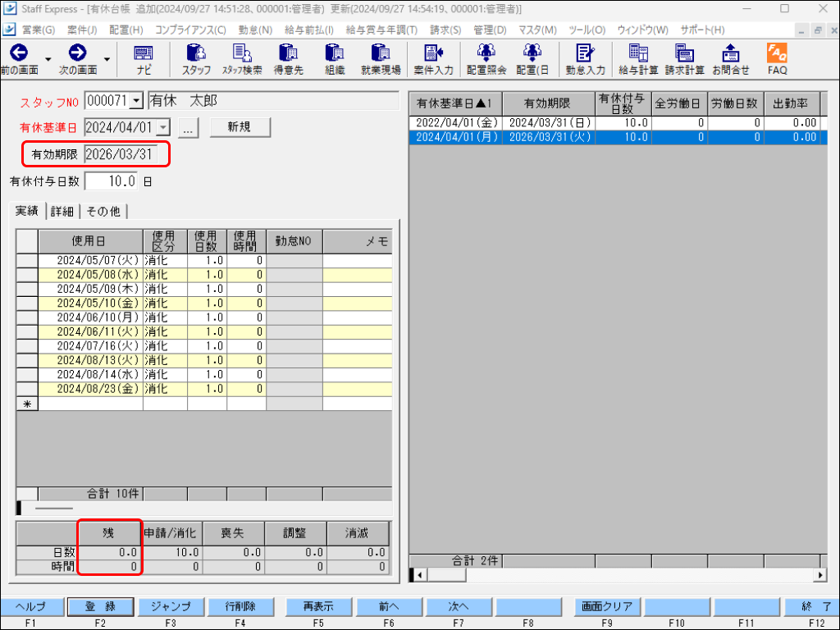Open the 配置照会 toolbar icon
The width and height of the screenshot is (840, 630).
click(x=486, y=59)
